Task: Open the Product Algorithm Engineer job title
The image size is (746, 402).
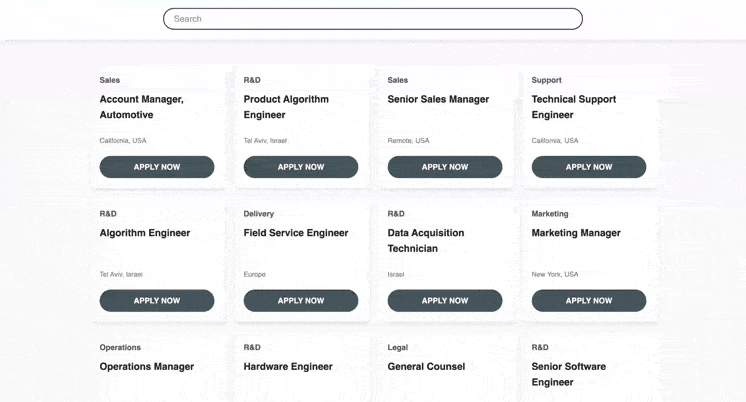Action: (286, 107)
